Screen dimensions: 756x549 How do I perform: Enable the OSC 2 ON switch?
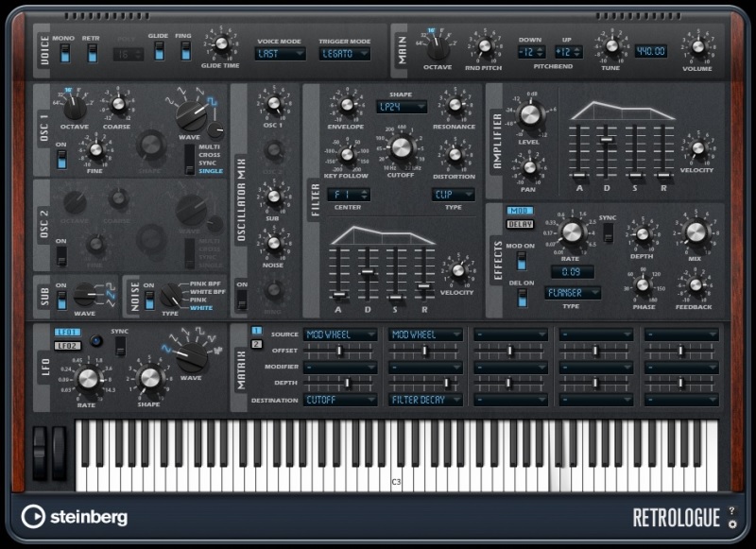pos(61,256)
